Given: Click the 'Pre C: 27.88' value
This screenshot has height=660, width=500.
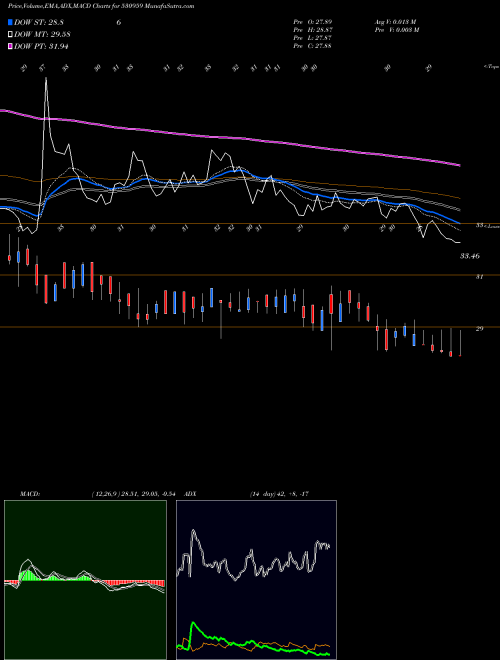Looking at the screenshot, I should tap(312, 46).
